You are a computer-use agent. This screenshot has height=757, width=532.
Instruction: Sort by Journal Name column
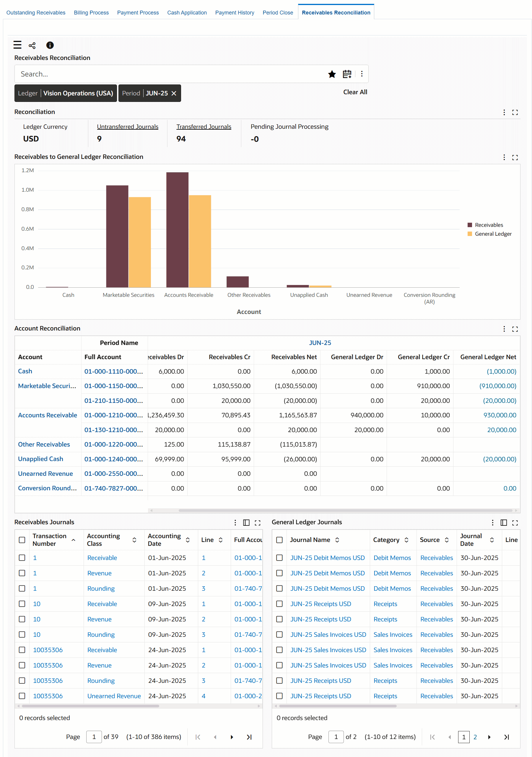click(337, 540)
